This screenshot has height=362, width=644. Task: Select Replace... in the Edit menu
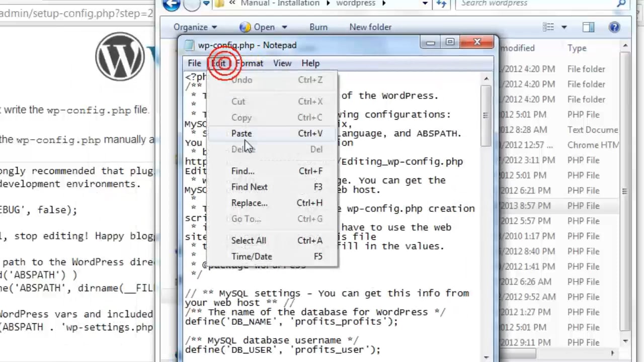(x=249, y=203)
